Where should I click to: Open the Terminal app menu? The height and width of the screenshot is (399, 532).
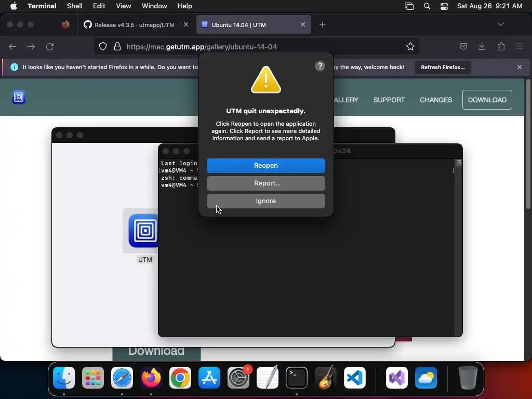42,6
